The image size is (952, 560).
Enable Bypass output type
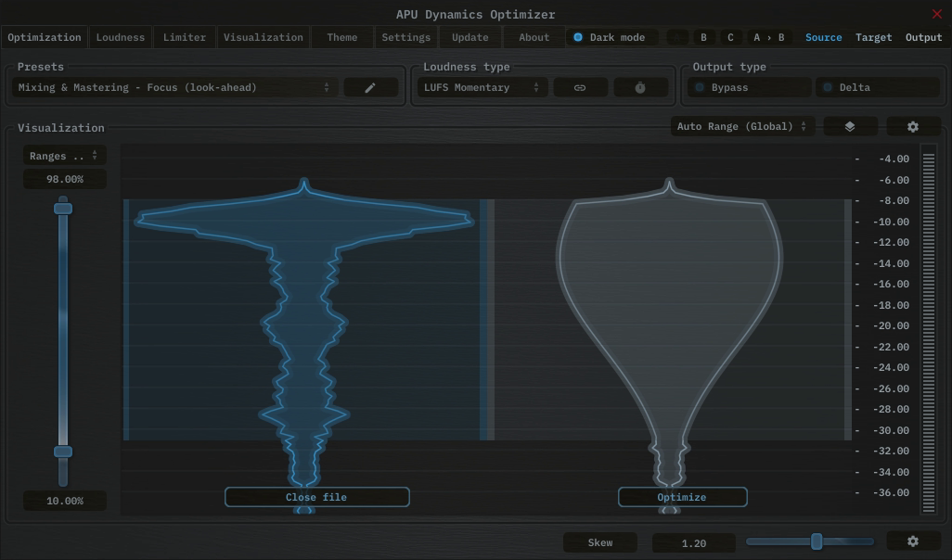point(747,86)
